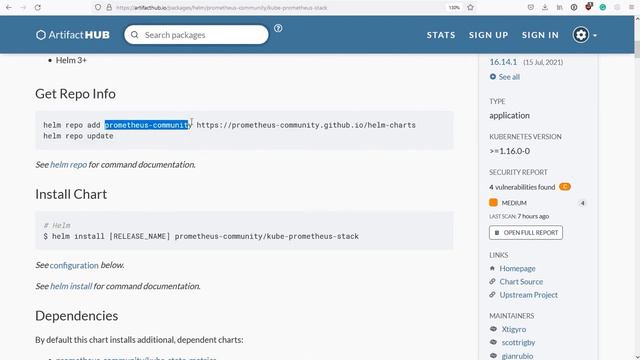Image resolution: width=640 pixels, height=360 pixels.
Task: Click the envelope icon beside scottrigby
Action: pyautogui.click(x=493, y=342)
